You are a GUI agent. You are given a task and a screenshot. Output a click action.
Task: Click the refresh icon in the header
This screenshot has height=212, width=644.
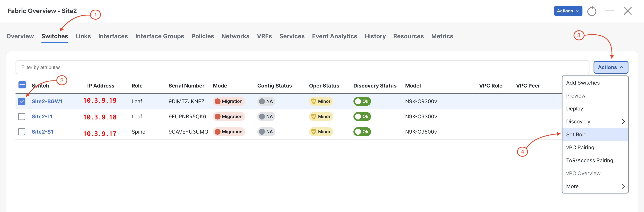coord(592,11)
